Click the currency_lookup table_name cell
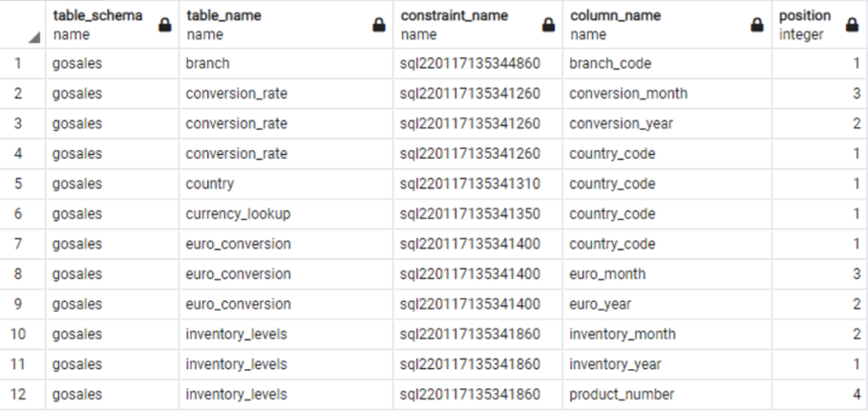The height and width of the screenshot is (411, 868). click(286, 214)
